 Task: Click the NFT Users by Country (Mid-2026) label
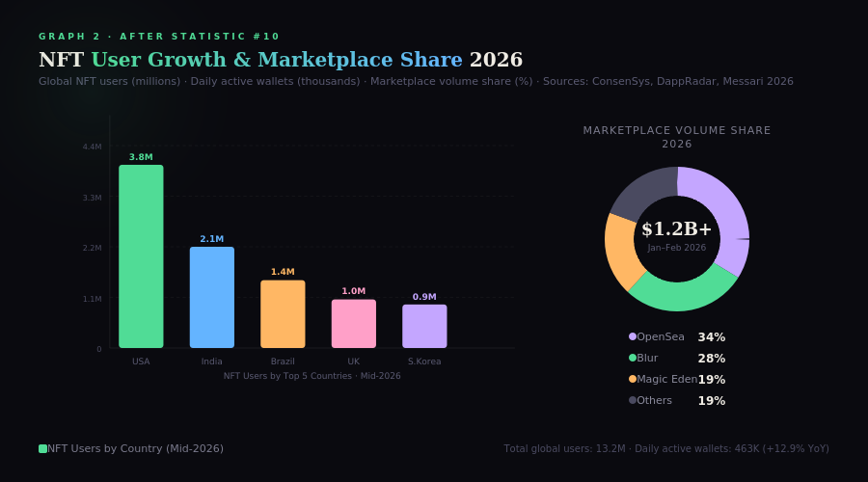pyautogui.click(x=136, y=449)
